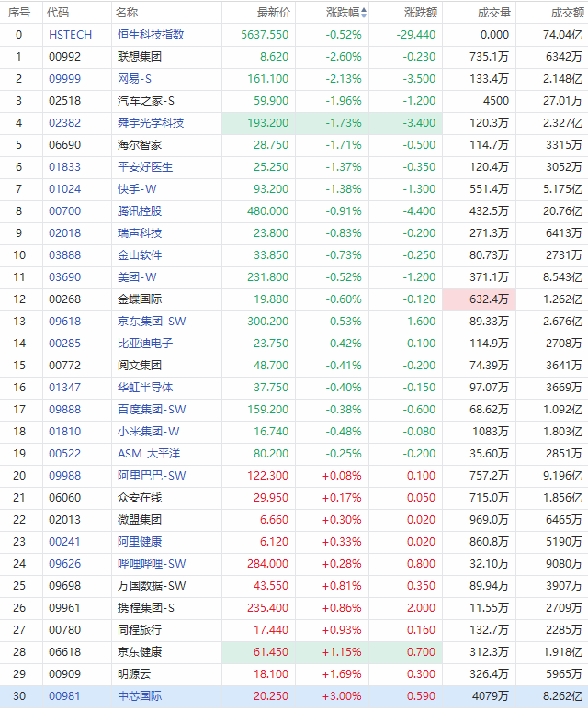This screenshot has height=711, width=588.
Task: Select stock name 微盟集团
Action: coord(140,520)
